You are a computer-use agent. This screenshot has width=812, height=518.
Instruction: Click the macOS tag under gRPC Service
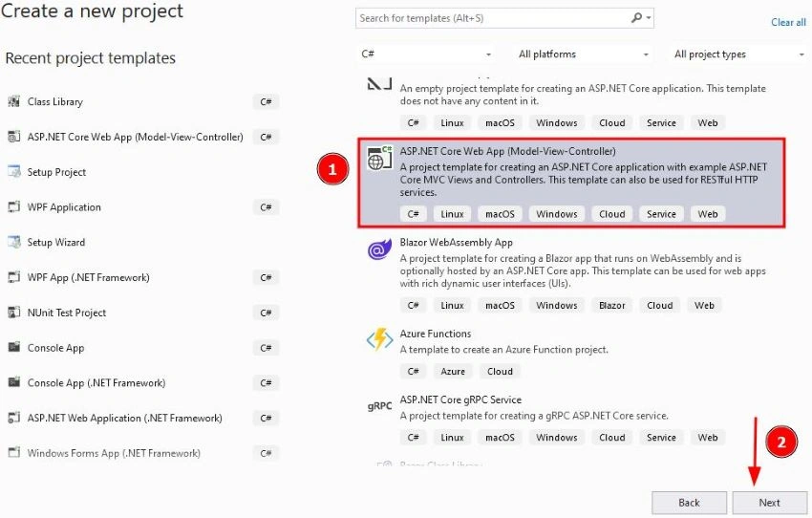(500, 437)
